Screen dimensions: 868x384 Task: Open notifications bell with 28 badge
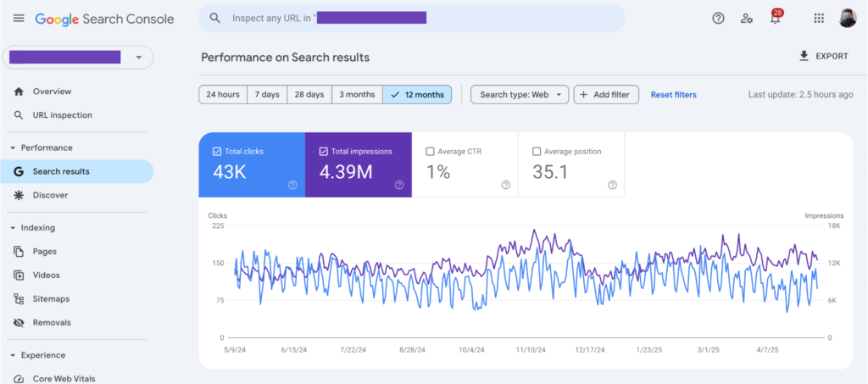tap(776, 18)
